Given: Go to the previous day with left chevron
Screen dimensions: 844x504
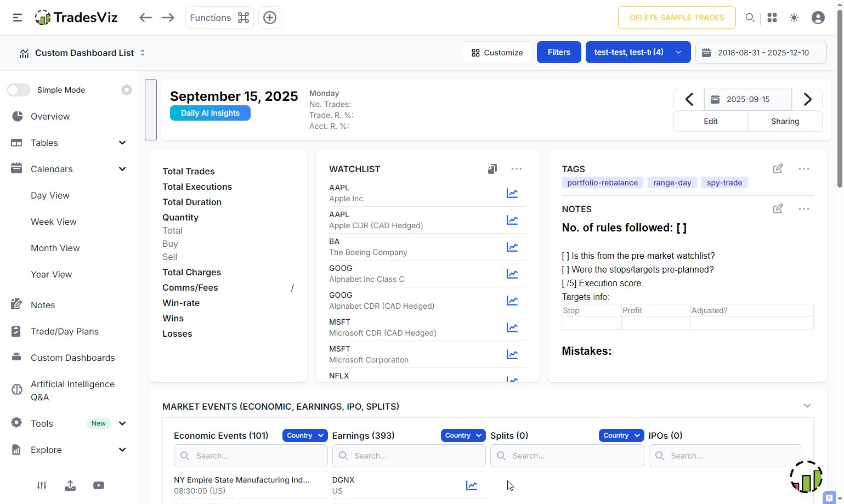Looking at the screenshot, I should pos(689,99).
